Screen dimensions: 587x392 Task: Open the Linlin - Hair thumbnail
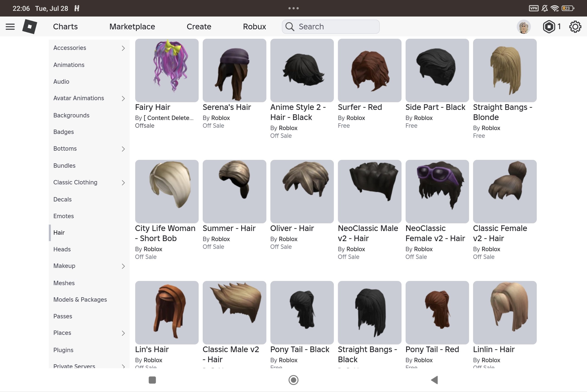pos(505,312)
